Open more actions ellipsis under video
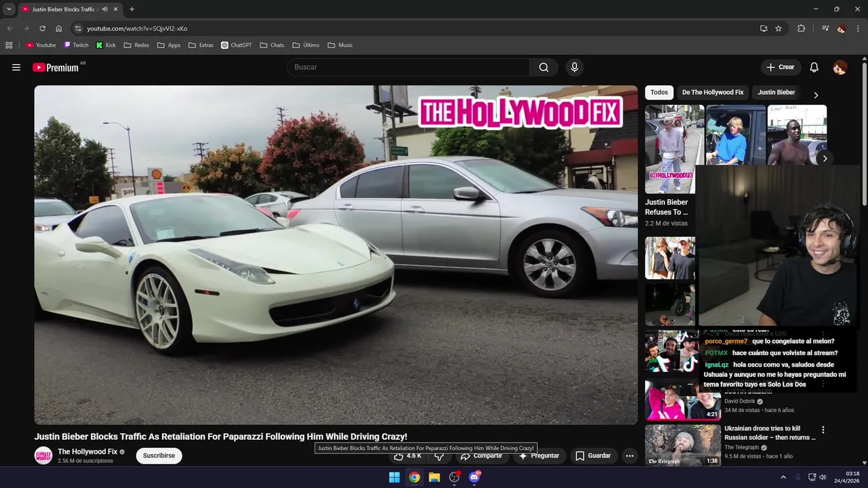The width and height of the screenshot is (868, 488). [x=629, y=455]
